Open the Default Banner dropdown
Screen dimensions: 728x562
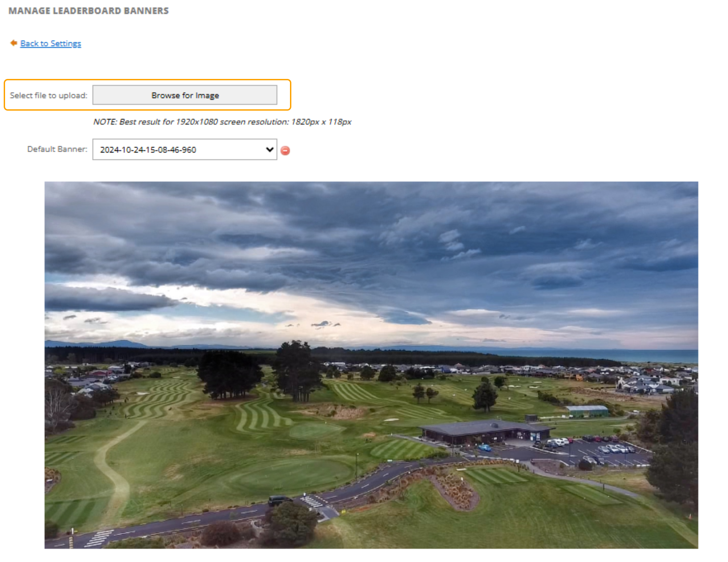click(x=185, y=149)
